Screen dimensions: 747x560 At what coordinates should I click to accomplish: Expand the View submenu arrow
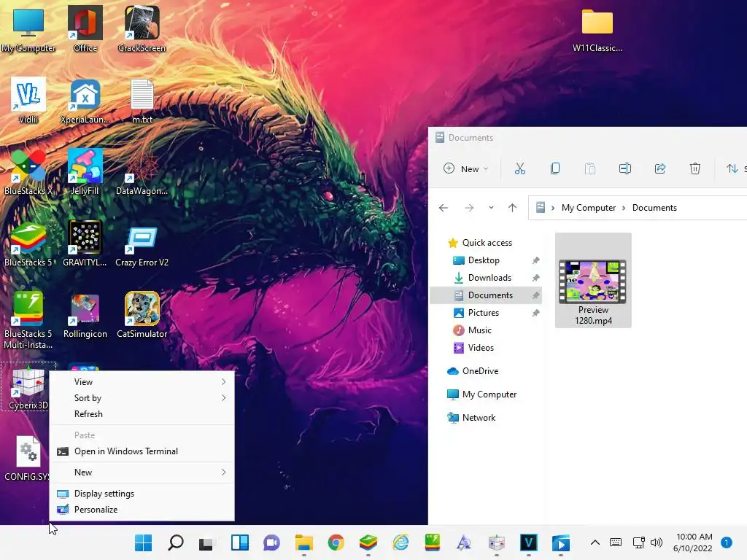tap(223, 382)
